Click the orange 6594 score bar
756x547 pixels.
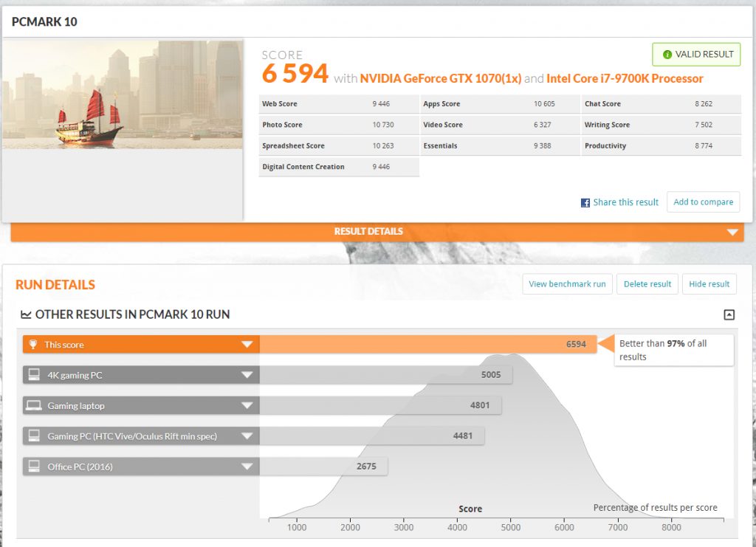428,344
